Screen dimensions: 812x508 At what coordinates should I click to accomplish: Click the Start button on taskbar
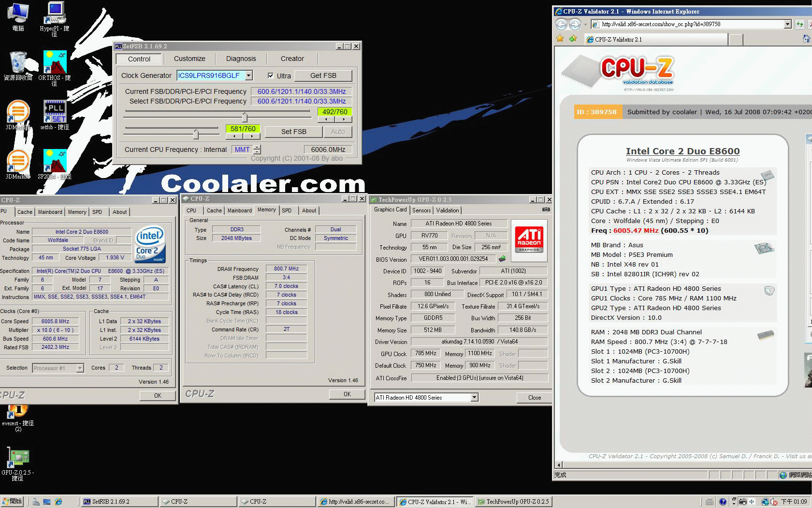(12, 502)
